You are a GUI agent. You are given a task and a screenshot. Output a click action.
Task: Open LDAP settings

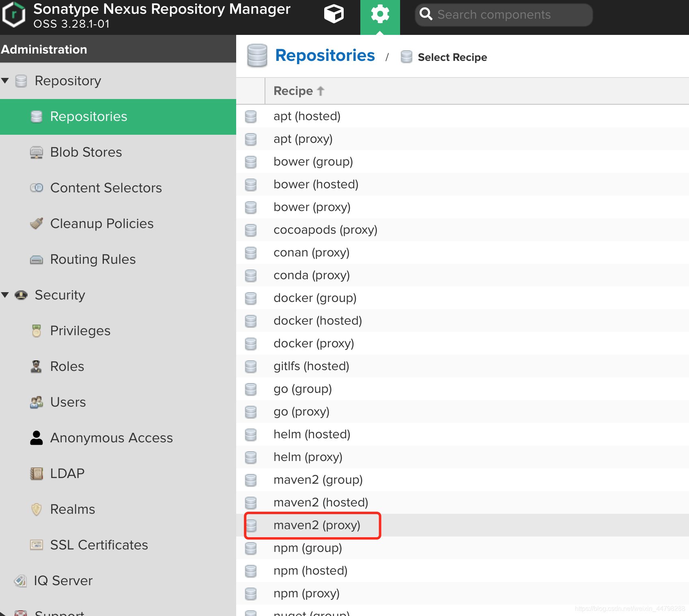pyautogui.click(x=118, y=474)
